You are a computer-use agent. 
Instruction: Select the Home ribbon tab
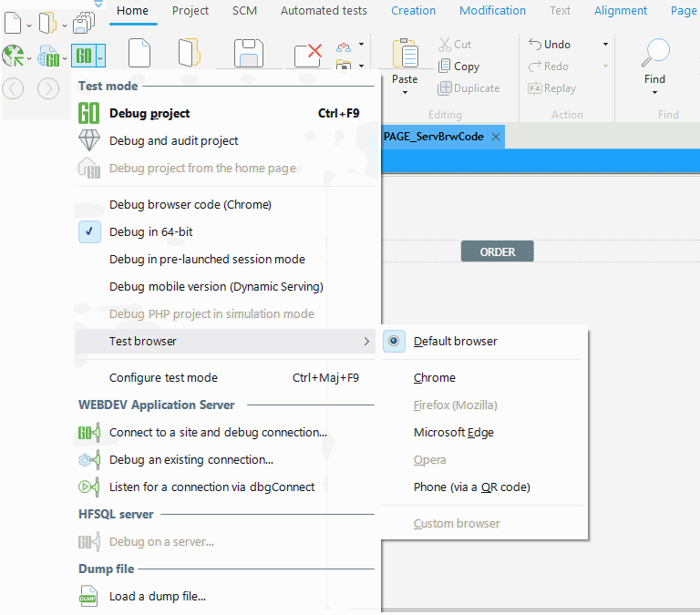coord(132,11)
